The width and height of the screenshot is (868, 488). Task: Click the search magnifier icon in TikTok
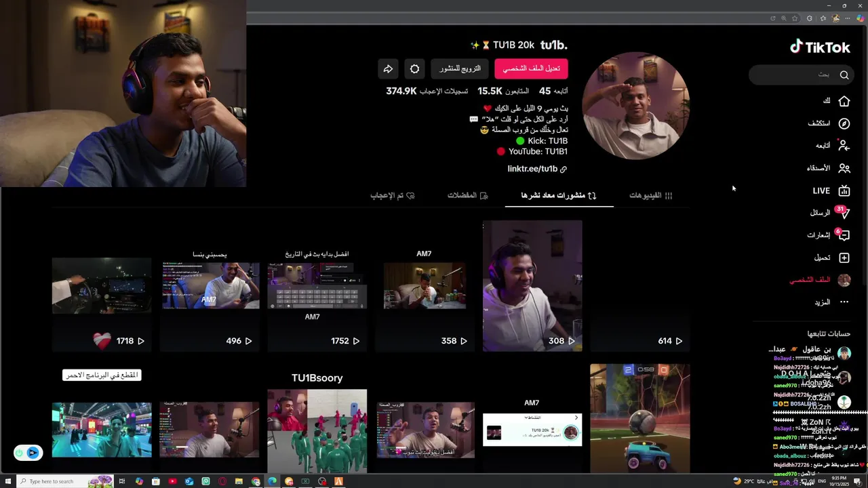(844, 75)
